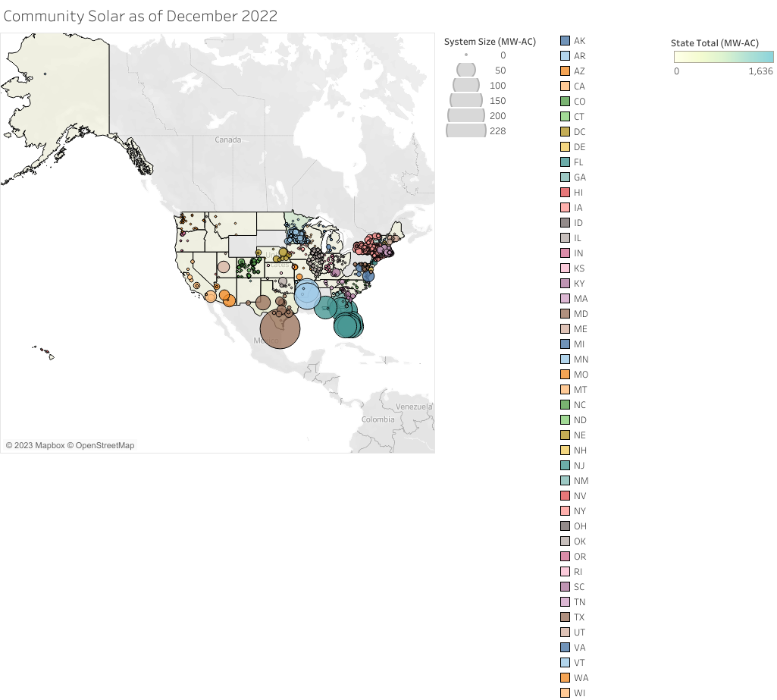Viewport: 777px width, 700px height.
Task: Select the TX brown legend swatch
Action: click(565, 617)
